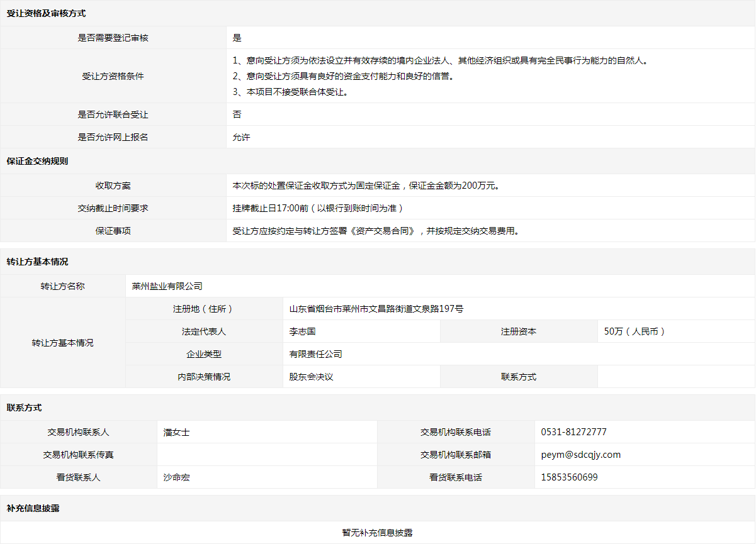The image size is (756, 544).
Task: Select the email peym@sdcqjy.com
Action: click(581, 455)
